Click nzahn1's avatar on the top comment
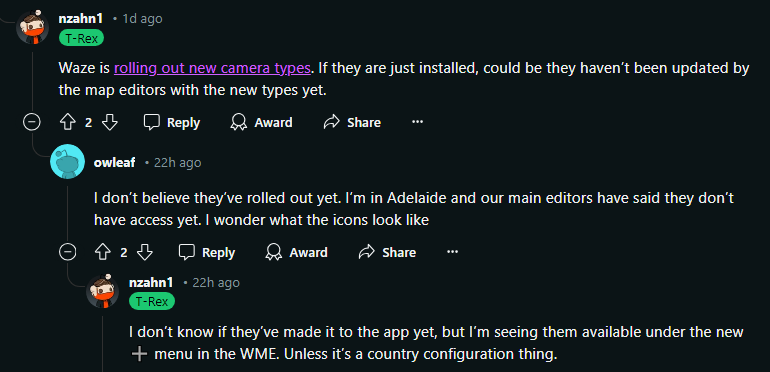The image size is (770, 372). [32, 27]
